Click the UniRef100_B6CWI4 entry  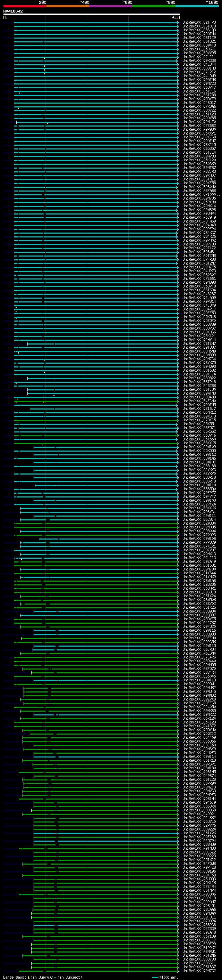coord(199,520)
